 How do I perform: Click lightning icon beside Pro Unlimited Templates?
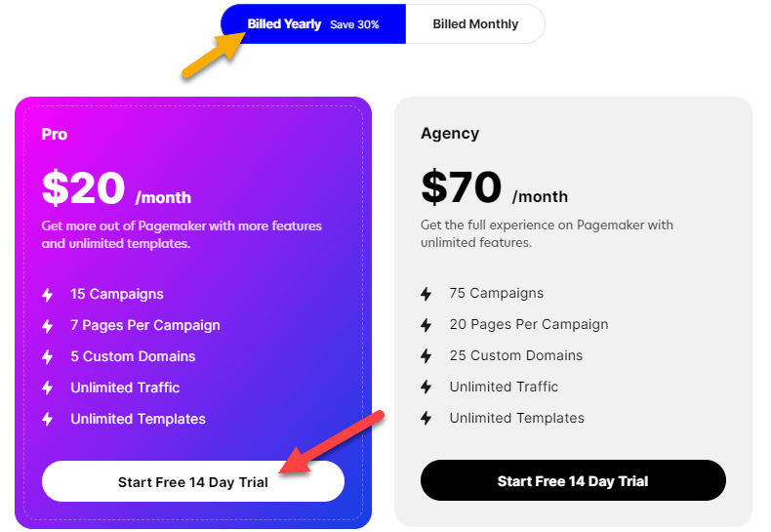click(x=47, y=420)
